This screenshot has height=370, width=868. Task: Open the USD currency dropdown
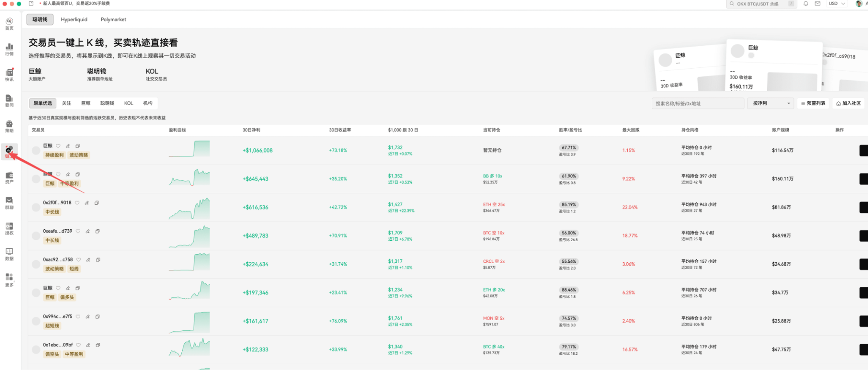tap(837, 3)
